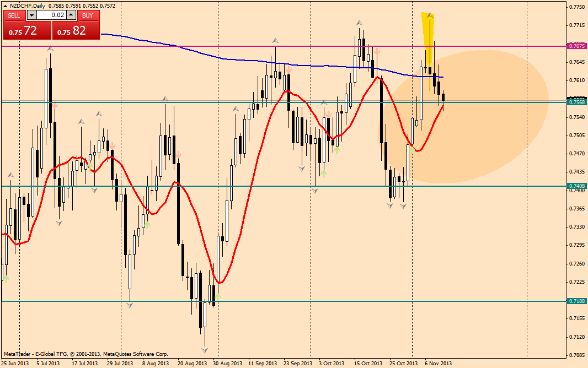Click the 0.7155 price axis label
This screenshot has width=588, height=368.
point(577,318)
